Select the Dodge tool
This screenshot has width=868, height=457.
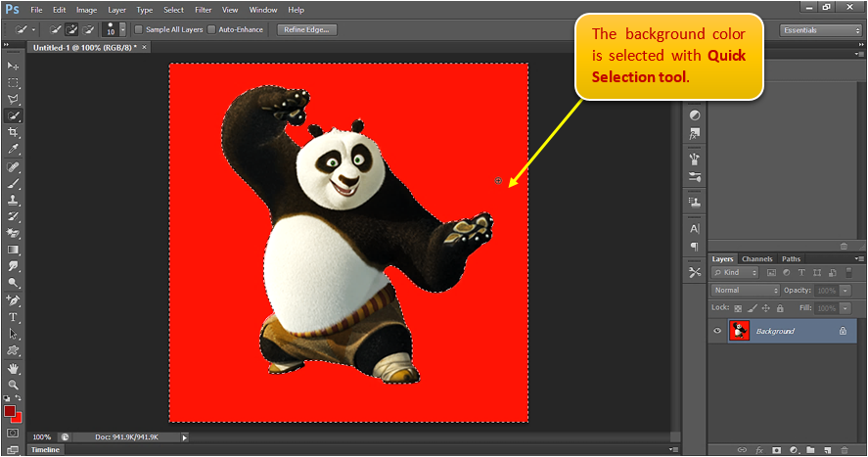point(13,283)
